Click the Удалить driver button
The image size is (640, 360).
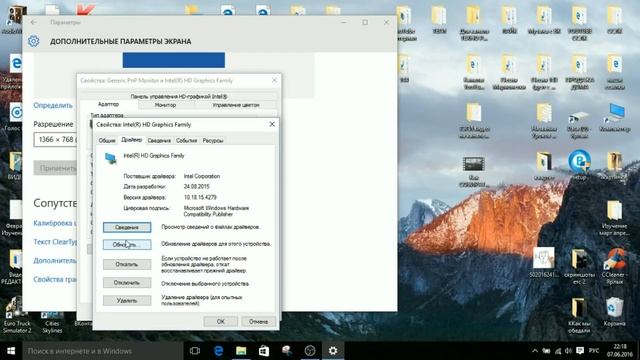[127, 300]
